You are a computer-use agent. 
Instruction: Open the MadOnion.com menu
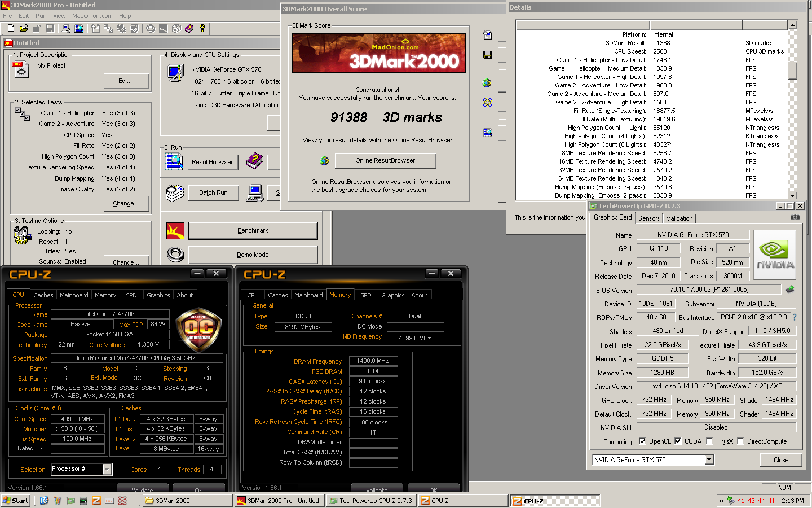coord(92,16)
